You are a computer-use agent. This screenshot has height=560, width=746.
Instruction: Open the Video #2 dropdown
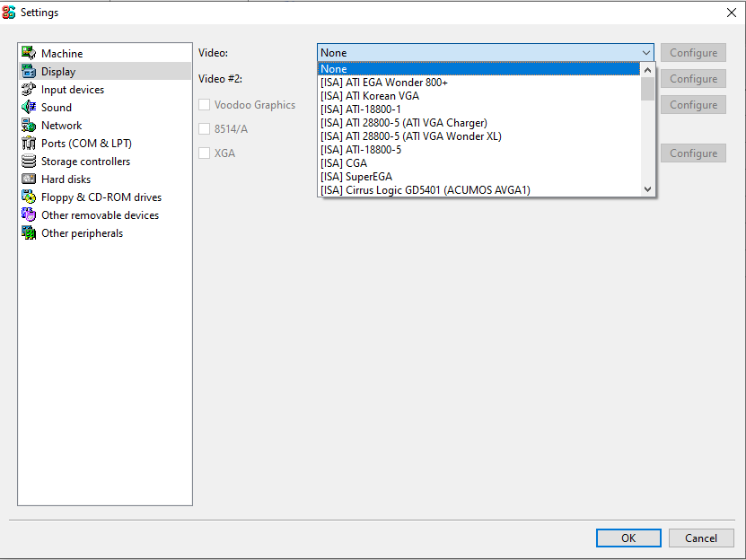coord(485,78)
